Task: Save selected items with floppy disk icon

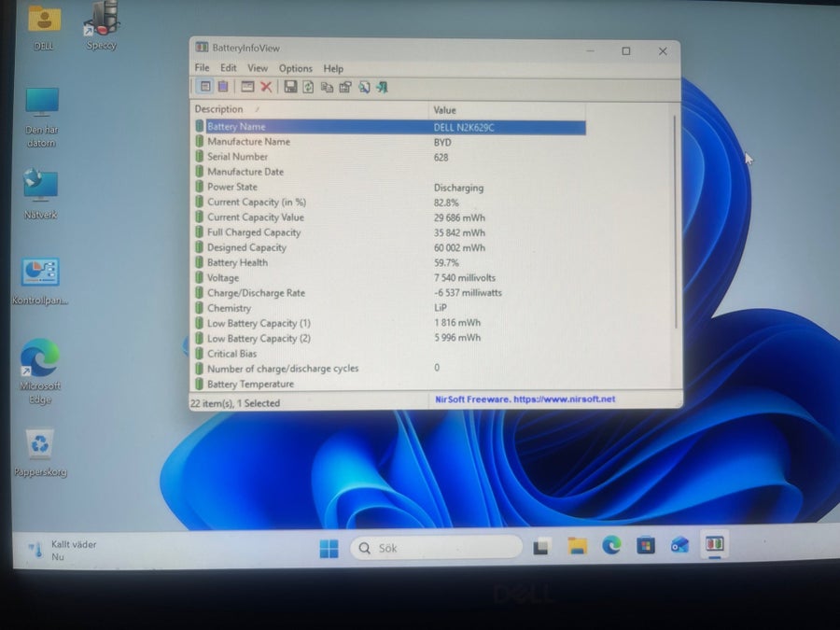Action: (x=290, y=87)
